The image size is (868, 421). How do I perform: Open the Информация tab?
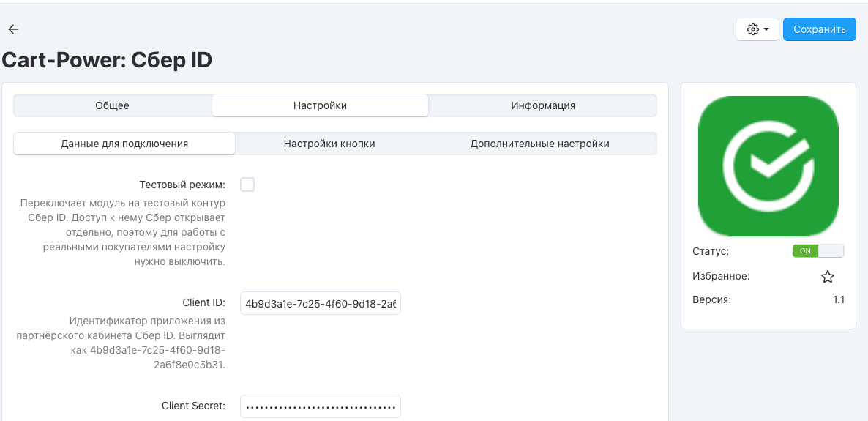[542, 105]
